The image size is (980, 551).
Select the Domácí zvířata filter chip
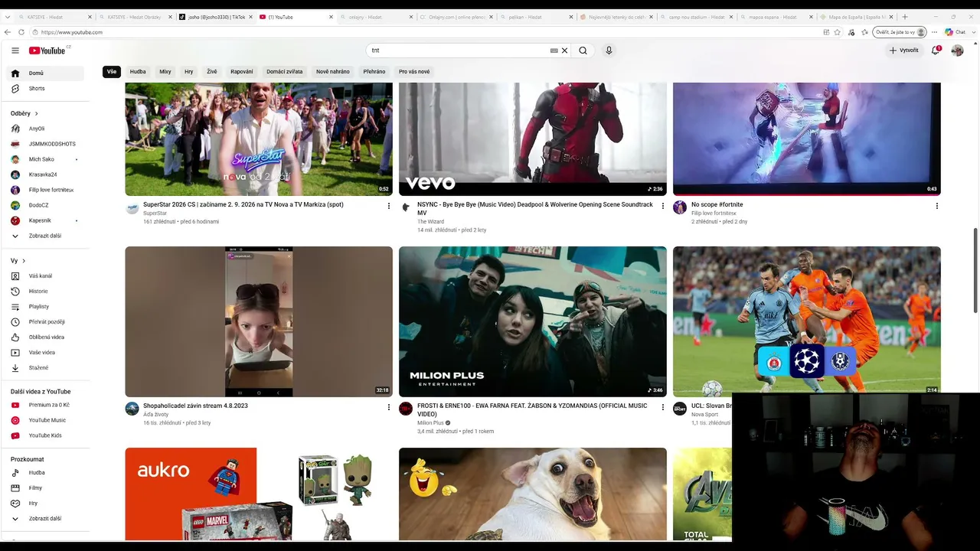pos(285,72)
